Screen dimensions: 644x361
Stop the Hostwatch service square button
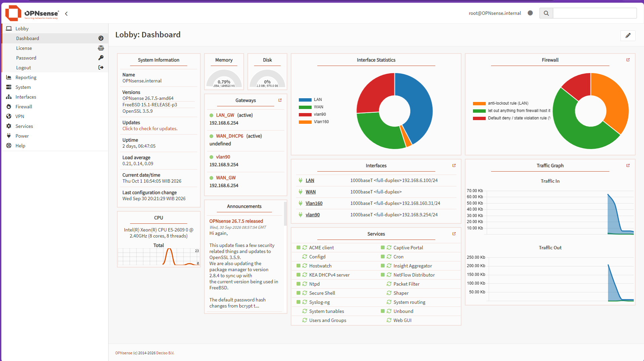pyautogui.click(x=298, y=266)
